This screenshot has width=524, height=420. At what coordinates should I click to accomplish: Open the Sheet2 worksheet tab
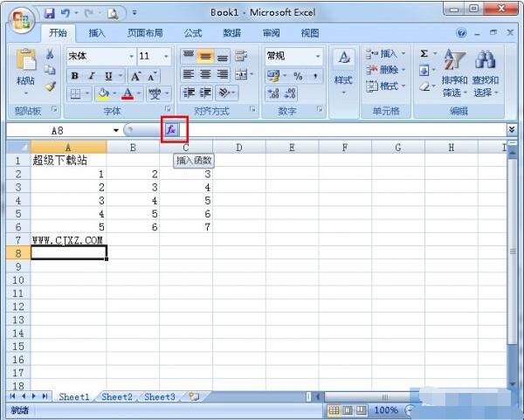(x=117, y=396)
